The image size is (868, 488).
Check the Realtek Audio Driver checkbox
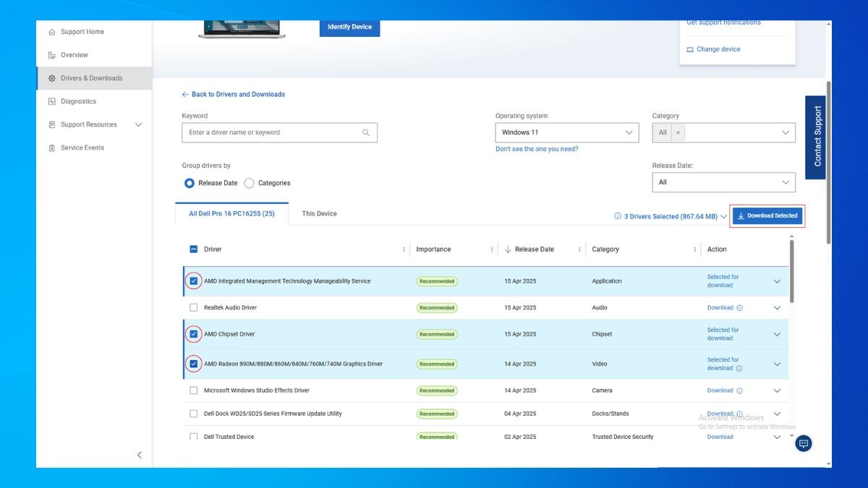point(193,308)
